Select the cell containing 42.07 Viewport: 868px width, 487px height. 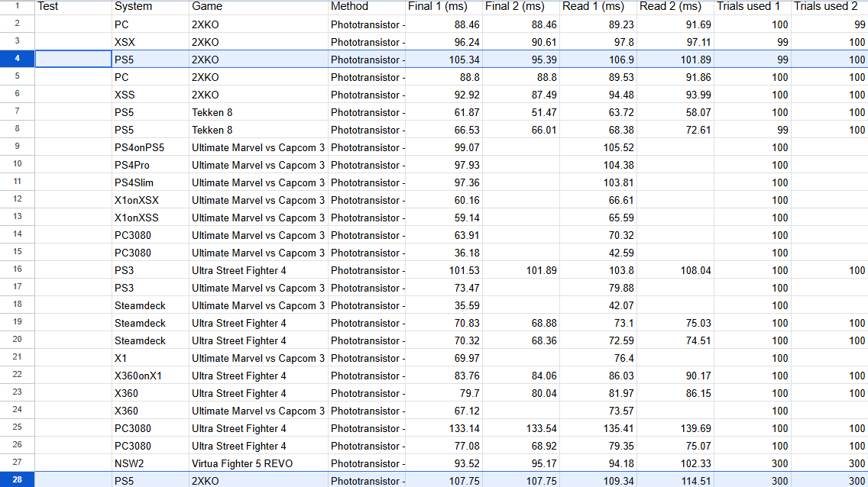[x=598, y=305]
